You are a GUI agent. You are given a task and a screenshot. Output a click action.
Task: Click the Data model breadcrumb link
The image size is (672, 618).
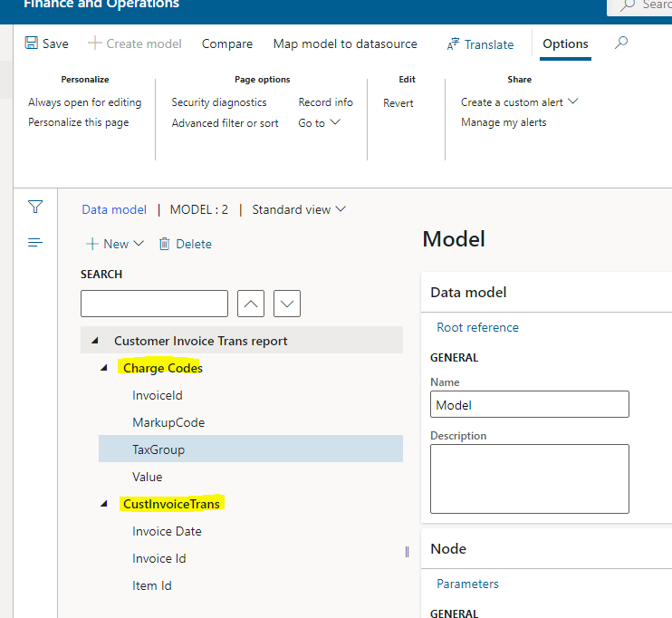(x=114, y=209)
